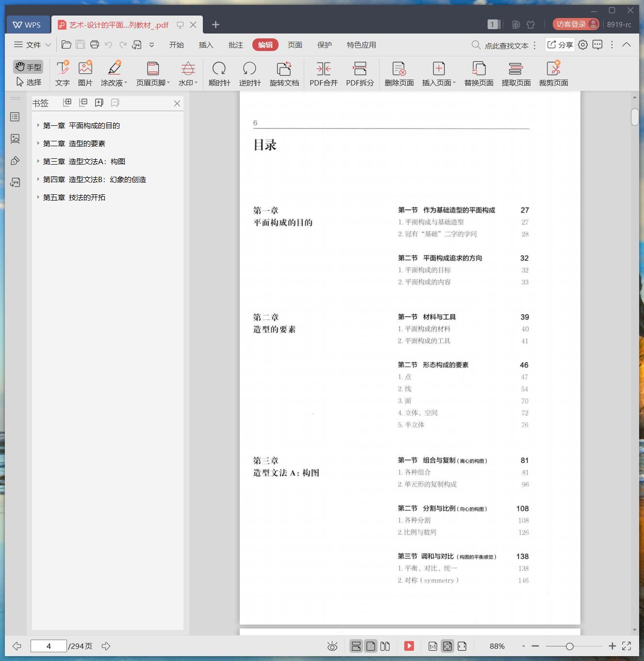Viewport: 644px width, 661px height.
Task: Click the 旋转文档 rotate document tool
Action: coord(284,74)
